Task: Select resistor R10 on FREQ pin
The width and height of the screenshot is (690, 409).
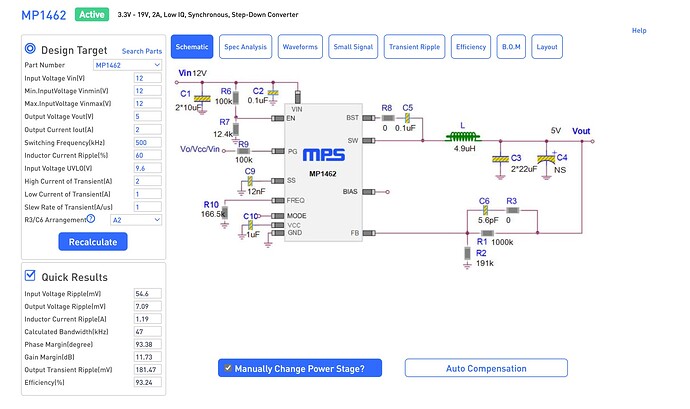Action: click(x=224, y=213)
